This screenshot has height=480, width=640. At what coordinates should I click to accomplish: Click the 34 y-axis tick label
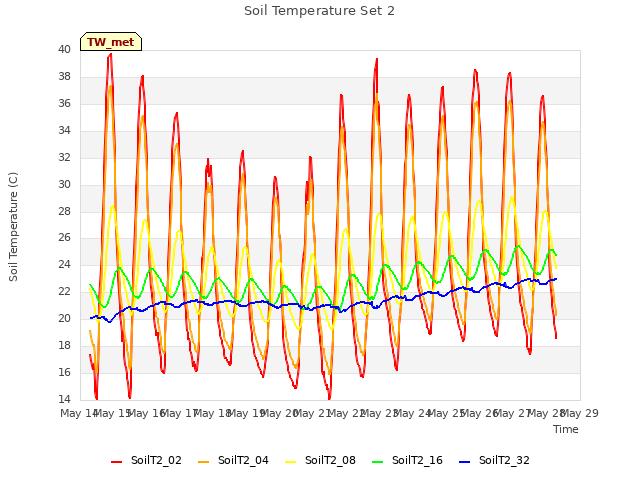coord(64,131)
